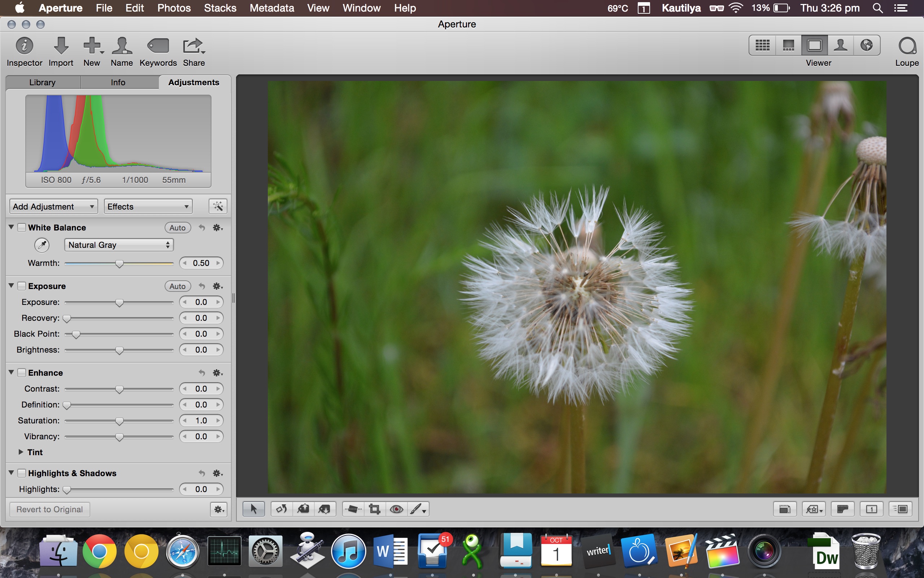
Task: Click the Saturation slider handle
Action: [x=119, y=421]
